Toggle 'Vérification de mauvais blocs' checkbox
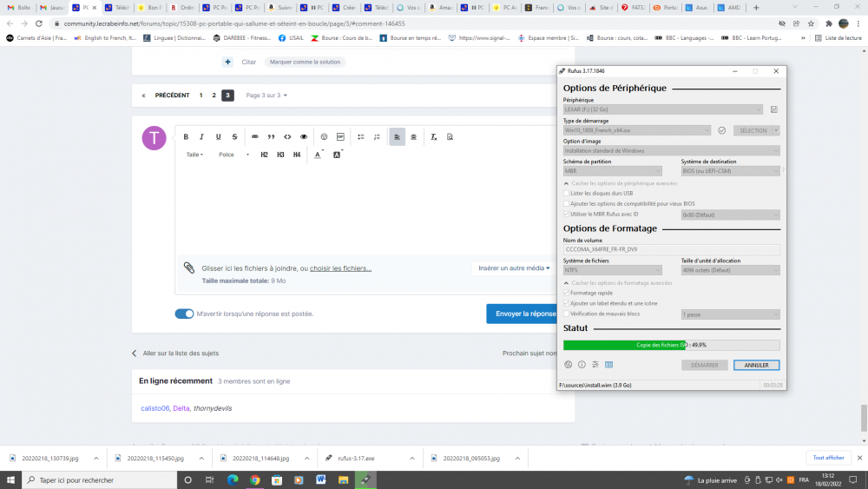Image resolution: width=868 pixels, height=489 pixels. click(x=567, y=314)
